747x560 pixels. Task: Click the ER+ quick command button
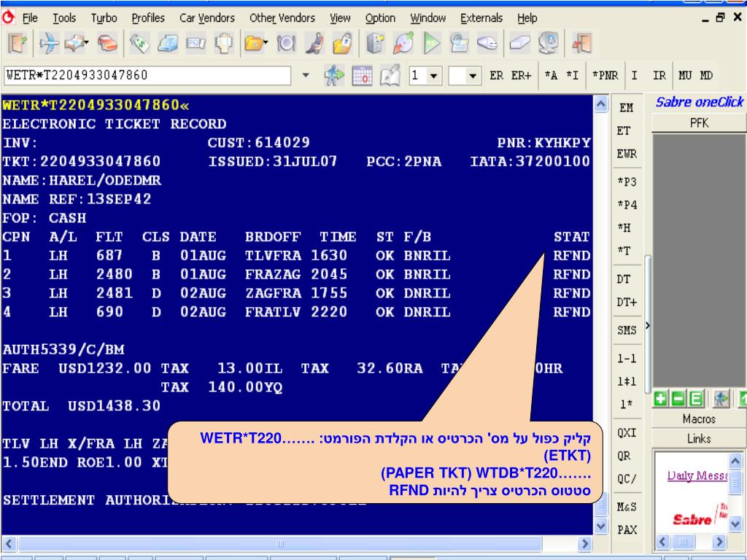(521, 76)
